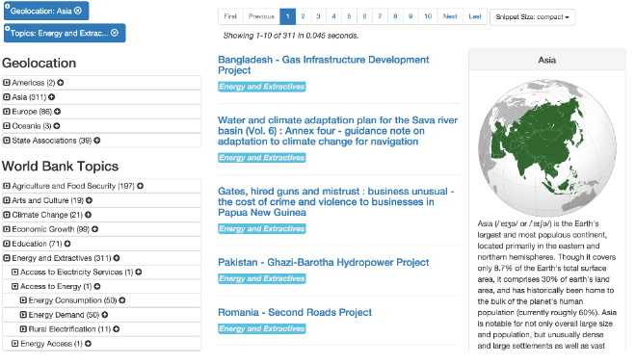Click plus icon for Energy Access (1)

(88, 344)
